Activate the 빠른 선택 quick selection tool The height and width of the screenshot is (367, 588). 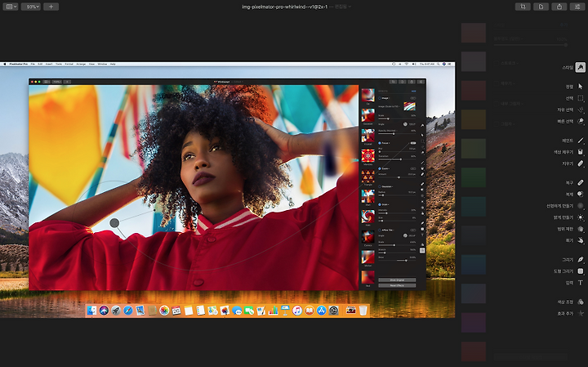581,121
